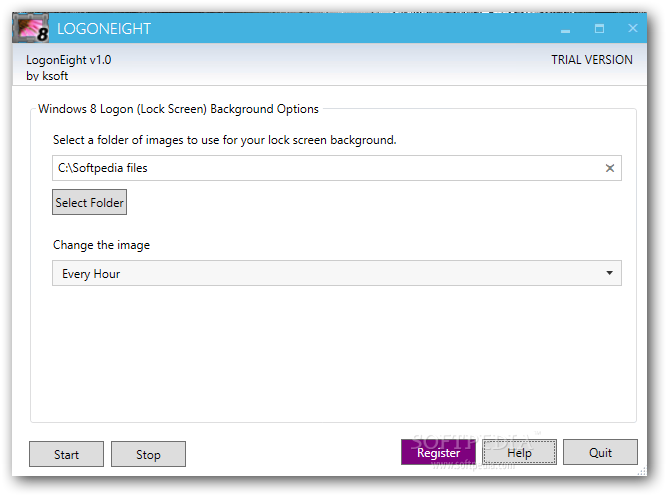Click the Start button
Image resolution: width=667 pixels, height=496 pixels.
(x=66, y=454)
